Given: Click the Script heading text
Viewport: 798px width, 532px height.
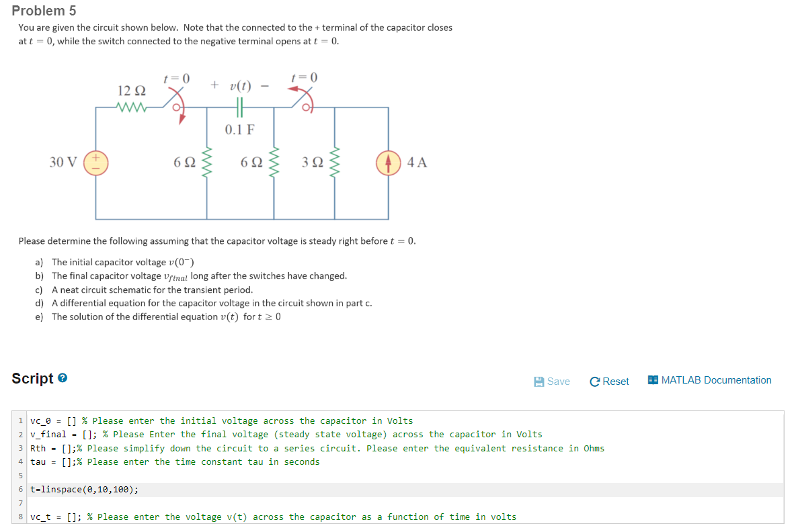Looking at the screenshot, I should (32, 378).
